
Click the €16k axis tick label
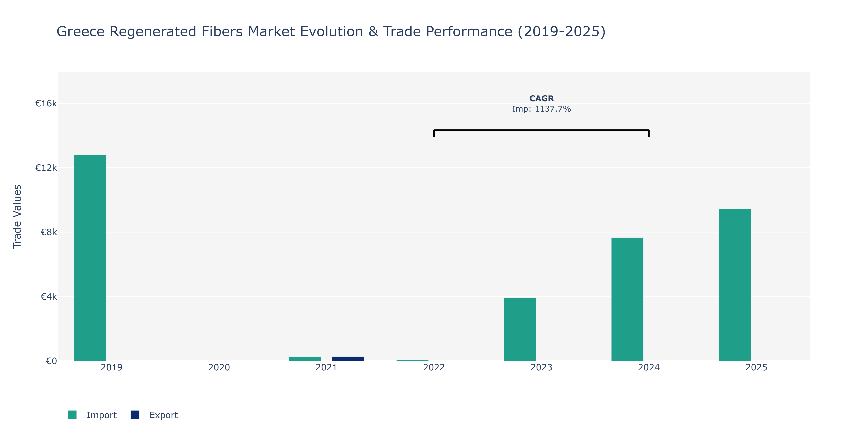tap(46, 103)
